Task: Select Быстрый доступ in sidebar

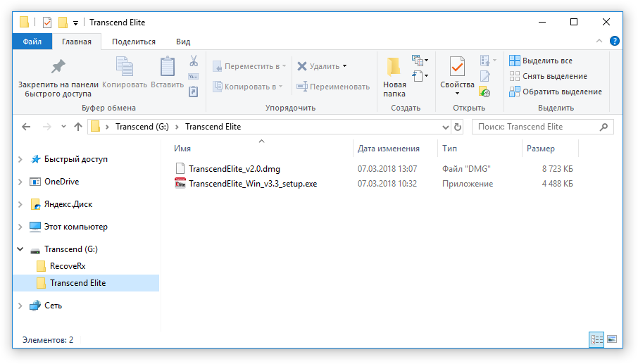Action: click(x=75, y=159)
